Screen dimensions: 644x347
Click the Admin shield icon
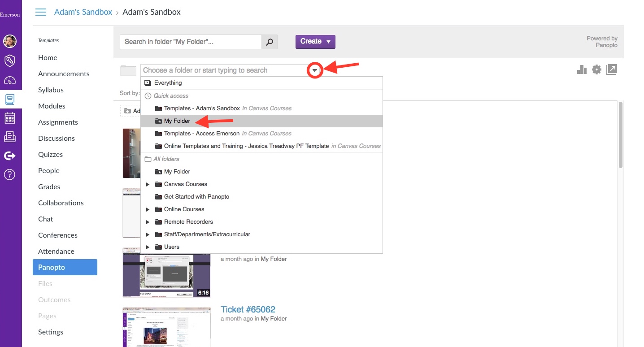[10, 61]
